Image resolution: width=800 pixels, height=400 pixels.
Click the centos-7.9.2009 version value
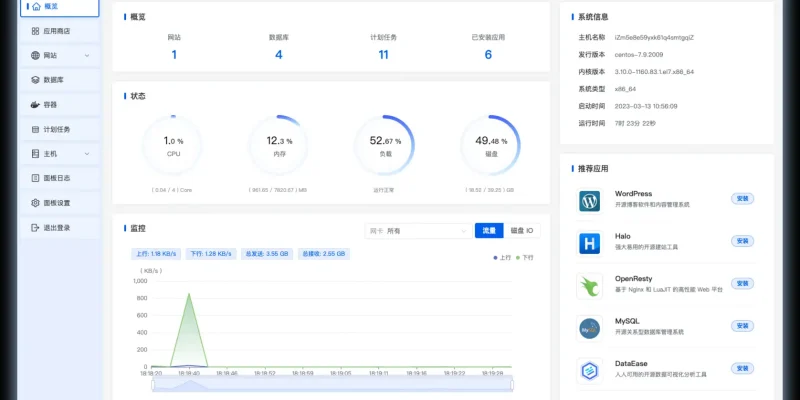coord(639,55)
